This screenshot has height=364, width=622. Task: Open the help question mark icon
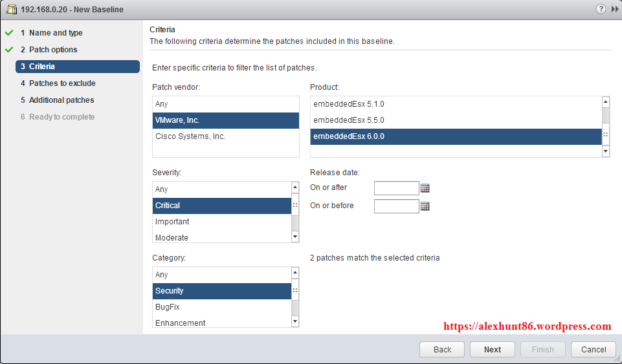click(601, 9)
